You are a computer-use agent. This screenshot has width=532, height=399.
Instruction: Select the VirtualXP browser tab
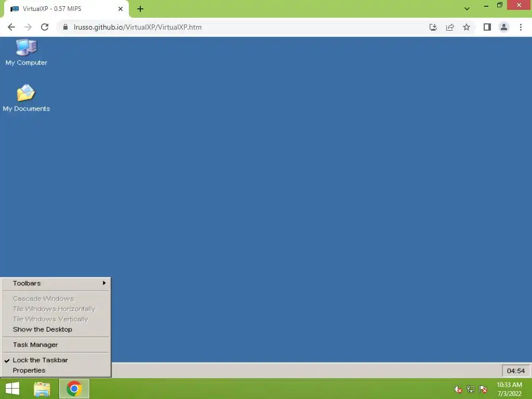coord(66,9)
